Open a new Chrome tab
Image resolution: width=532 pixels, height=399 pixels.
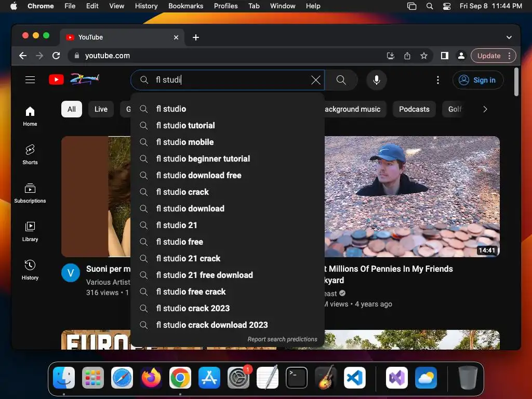point(196,37)
